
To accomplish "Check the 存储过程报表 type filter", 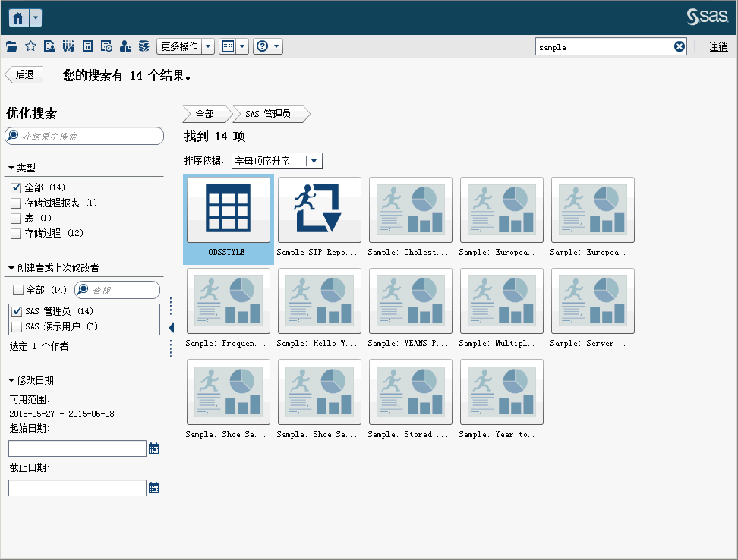I will click(x=16, y=203).
